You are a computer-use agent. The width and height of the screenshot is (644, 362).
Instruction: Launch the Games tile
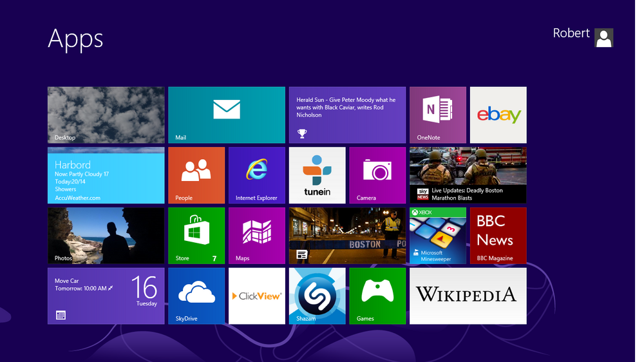(x=377, y=296)
